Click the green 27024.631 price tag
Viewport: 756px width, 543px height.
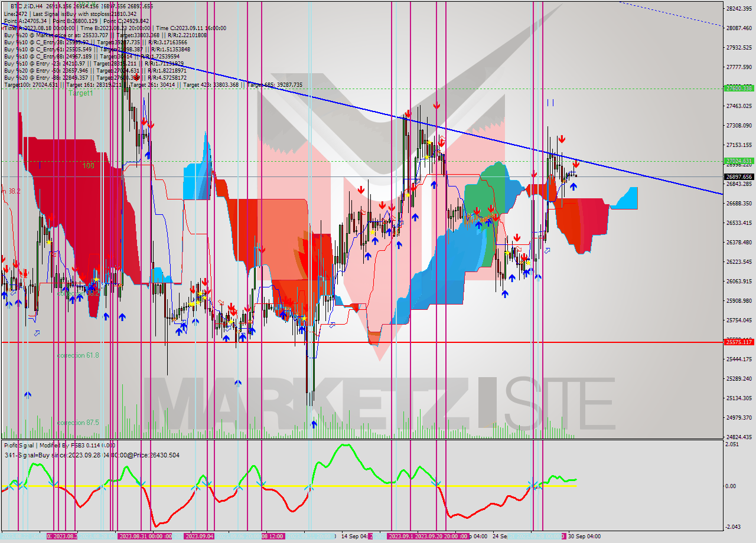(x=738, y=161)
